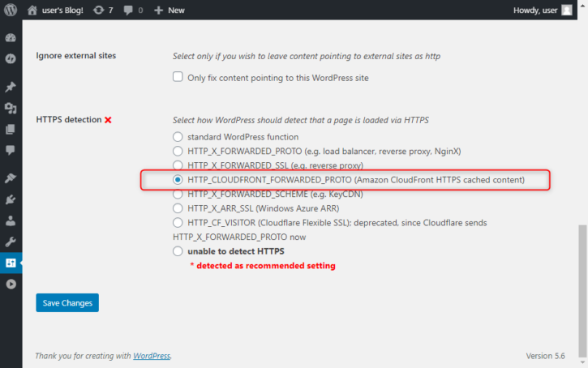Open the Dashboard sidebar icon
The height and width of the screenshot is (368, 588).
(x=11, y=37)
